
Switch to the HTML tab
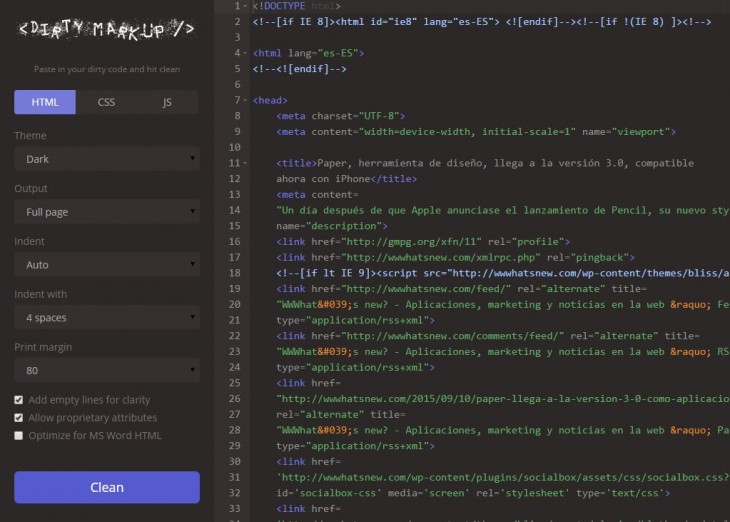(45, 102)
